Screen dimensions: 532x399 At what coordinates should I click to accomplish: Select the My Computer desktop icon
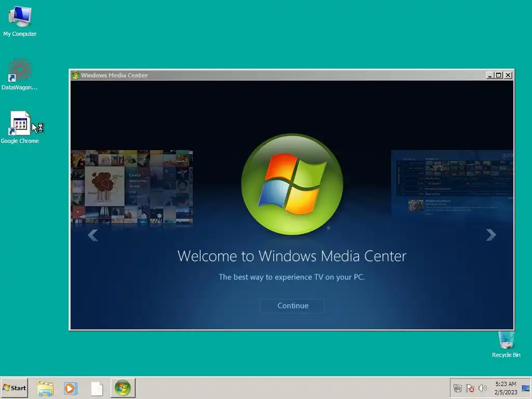click(20, 21)
